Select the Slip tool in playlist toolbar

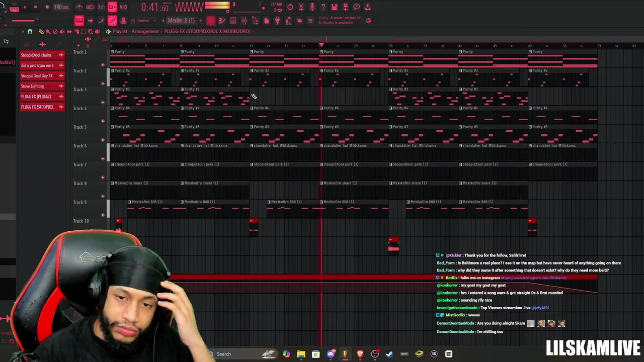point(69,31)
